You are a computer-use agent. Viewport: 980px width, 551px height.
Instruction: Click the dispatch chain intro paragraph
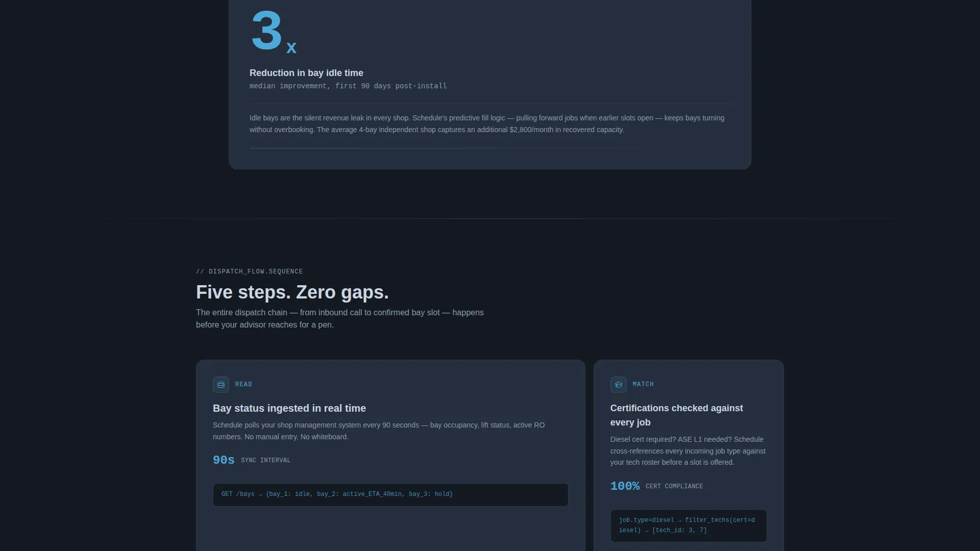pyautogui.click(x=340, y=318)
